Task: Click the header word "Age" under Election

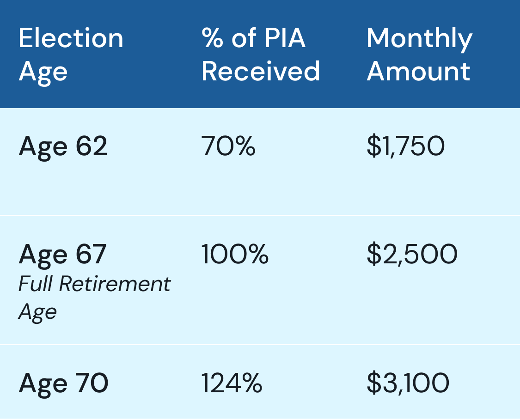Action: pyautogui.click(x=43, y=73)
